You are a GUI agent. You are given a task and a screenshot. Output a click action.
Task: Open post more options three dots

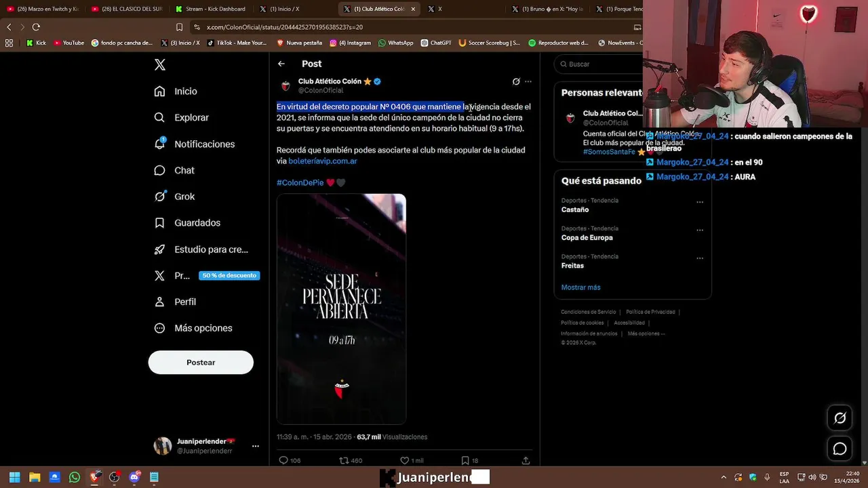click(x=528, y=81)
